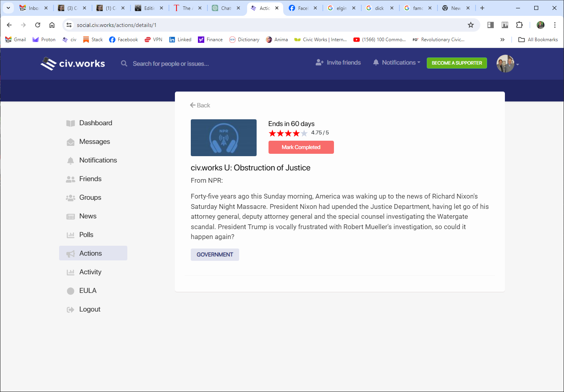This screenshot has width=564, height=392.
Task: Open the browser Extensions puzzle icon
Action: (x=519, y=25)
